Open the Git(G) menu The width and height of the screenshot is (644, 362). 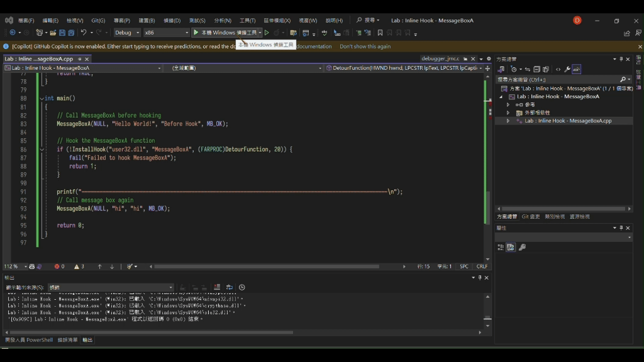[98, 21]
